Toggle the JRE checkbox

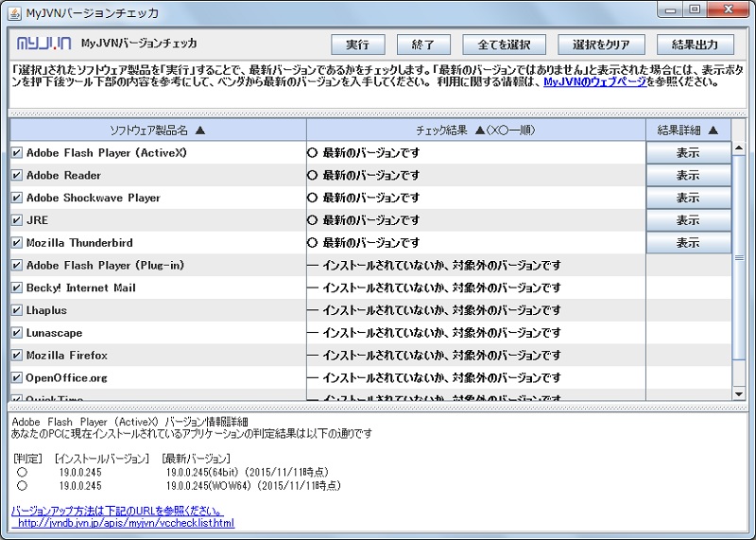tap(17, 220)
